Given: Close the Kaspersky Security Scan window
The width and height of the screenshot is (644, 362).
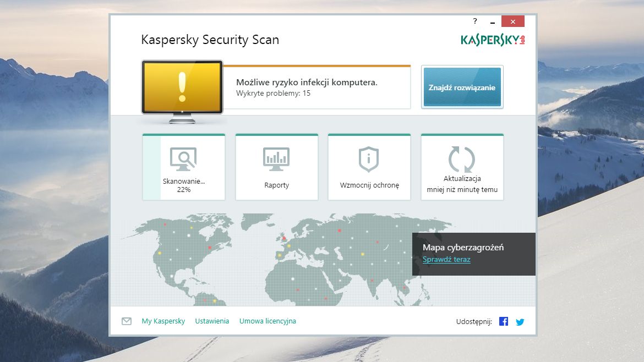Looking at the screenshot, I should pos(512,21).
